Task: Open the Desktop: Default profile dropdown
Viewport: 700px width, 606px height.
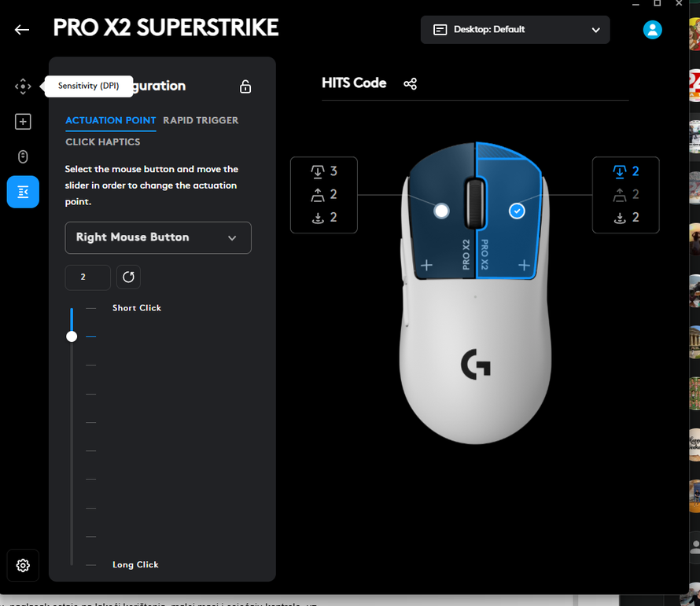Action: (515, 29)
